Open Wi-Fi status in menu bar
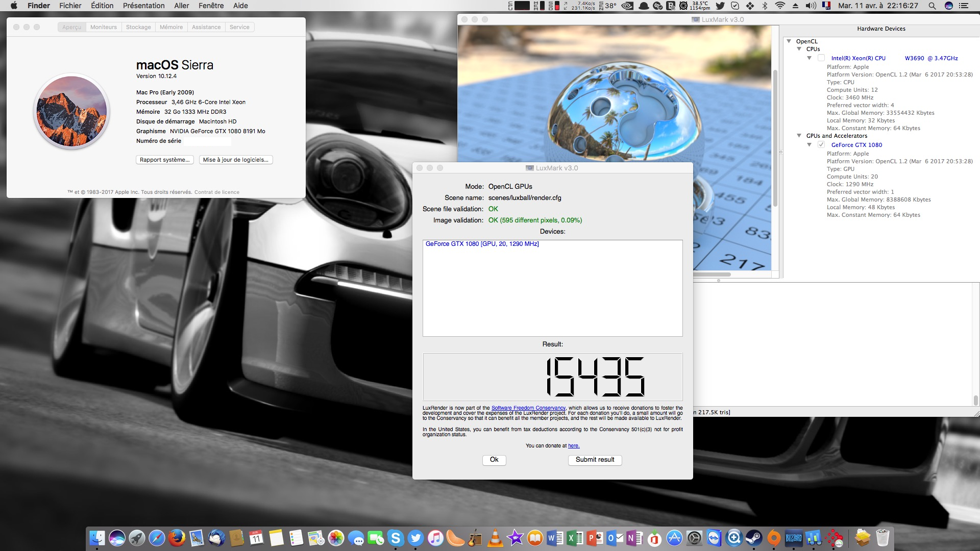 [780, 6]
